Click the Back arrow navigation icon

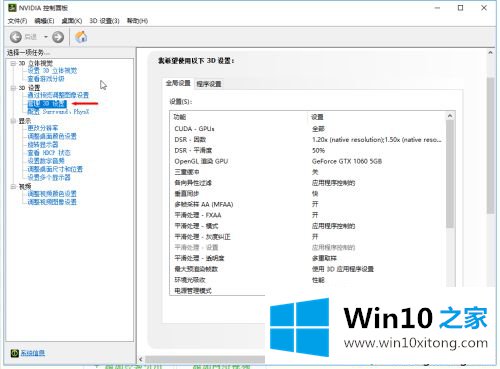point(16,37)
